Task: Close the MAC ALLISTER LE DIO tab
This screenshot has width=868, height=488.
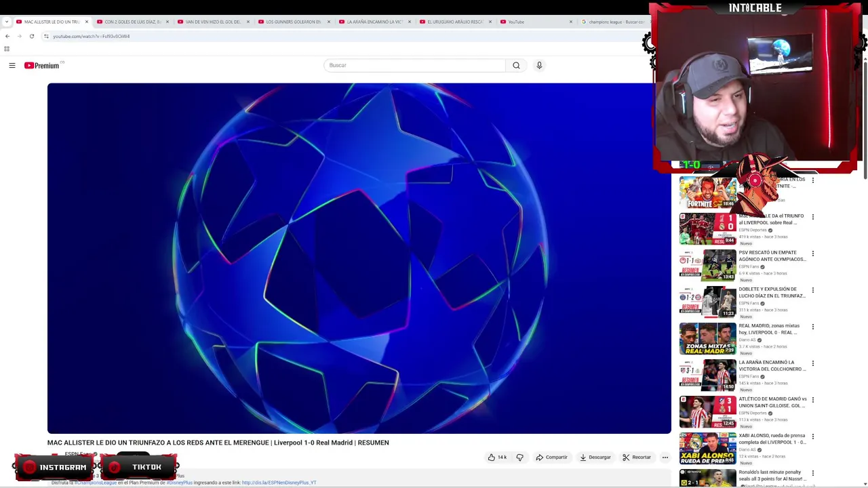Action: pyautogui.click(x=87, y=22)
